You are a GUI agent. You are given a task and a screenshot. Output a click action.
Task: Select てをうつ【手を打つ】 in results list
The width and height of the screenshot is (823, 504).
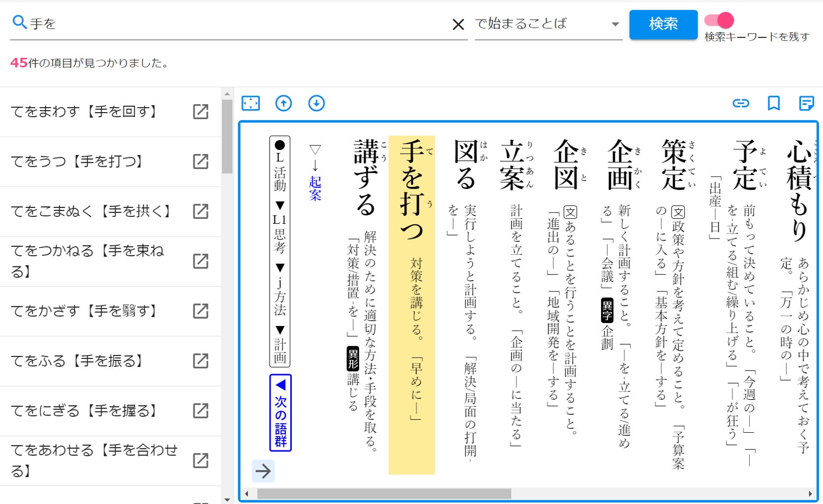[x=78, y=162]
